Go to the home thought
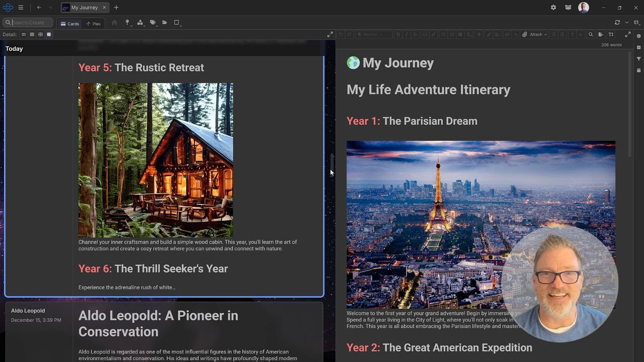 click(x=114, y=23)
